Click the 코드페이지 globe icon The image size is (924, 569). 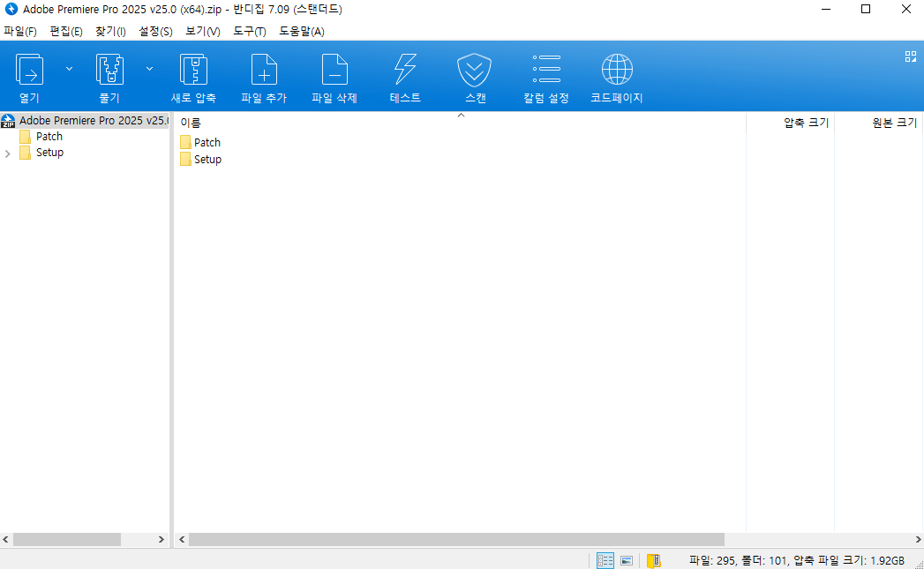click(x=617, y=69)
